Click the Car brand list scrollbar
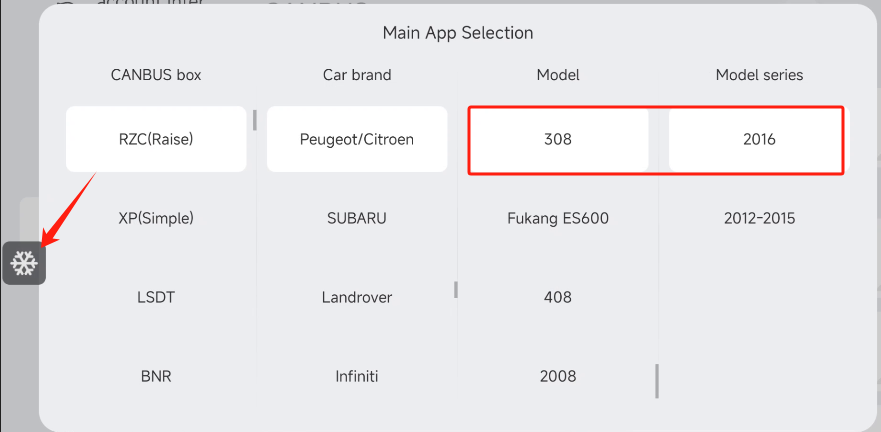This screenshot has height=432, width=881. pos(456,289)
